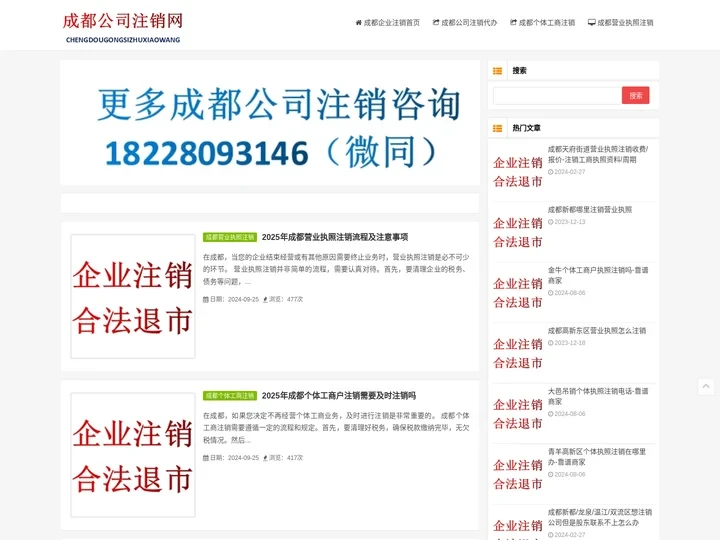Open hot article 成都新都哪里注销营业执照
The width and height of the screenshot is (720, 540).
[590, 209]
